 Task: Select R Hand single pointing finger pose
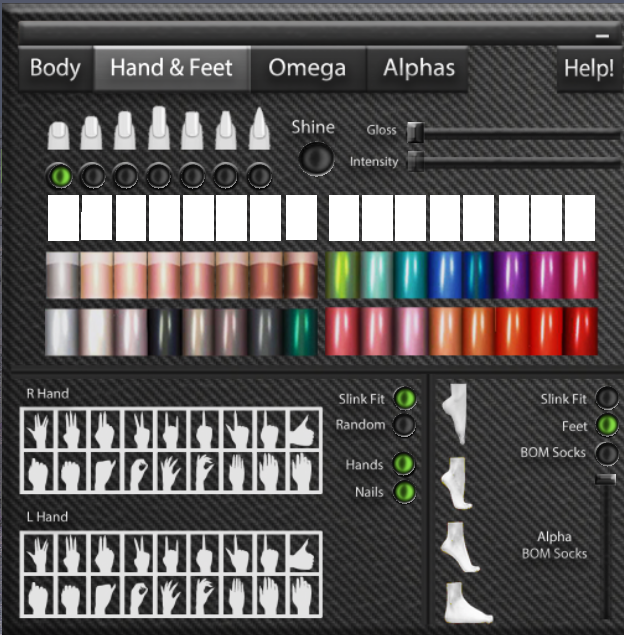point(204,429)
